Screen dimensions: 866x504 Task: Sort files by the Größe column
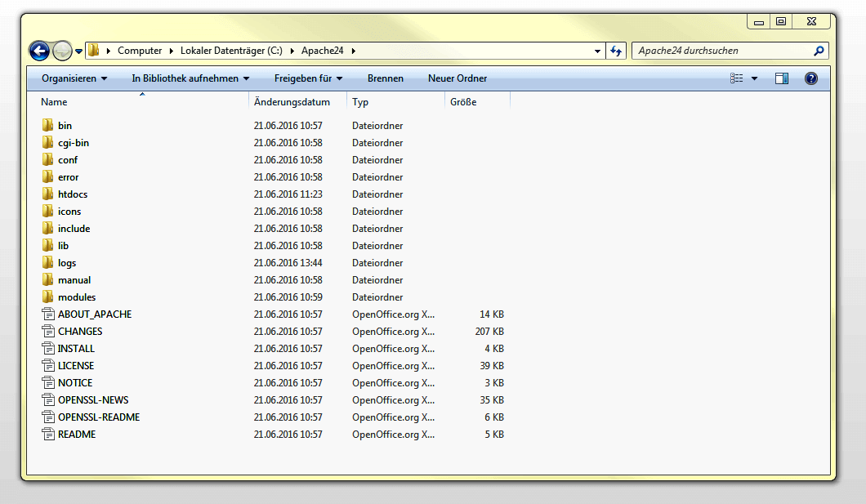coord(462,101)
